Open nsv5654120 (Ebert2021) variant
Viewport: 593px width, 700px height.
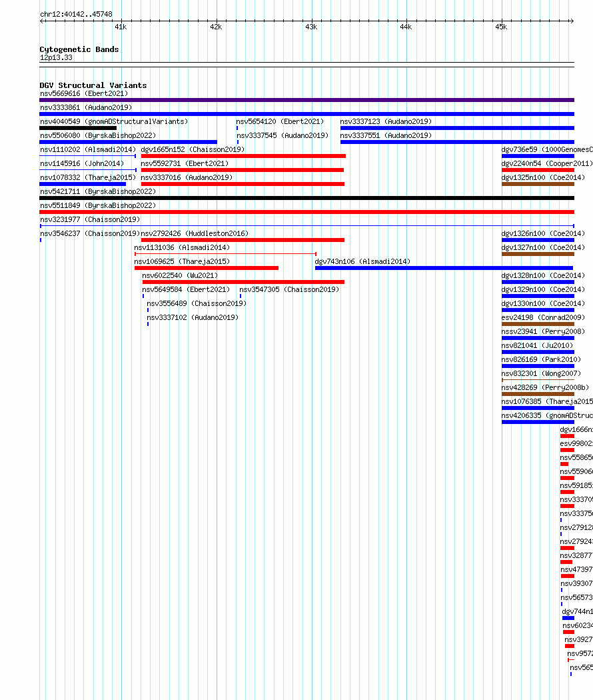[x=281, y=121]
